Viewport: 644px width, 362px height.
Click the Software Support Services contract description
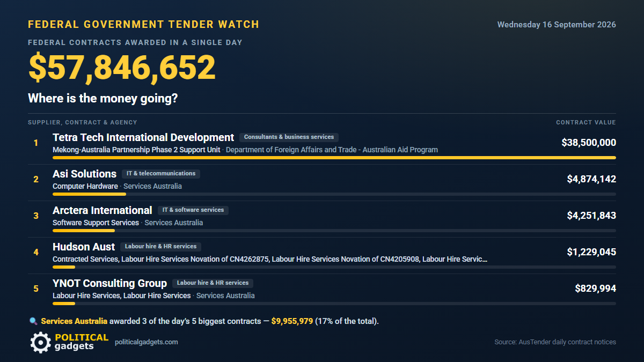pos(96,223)
